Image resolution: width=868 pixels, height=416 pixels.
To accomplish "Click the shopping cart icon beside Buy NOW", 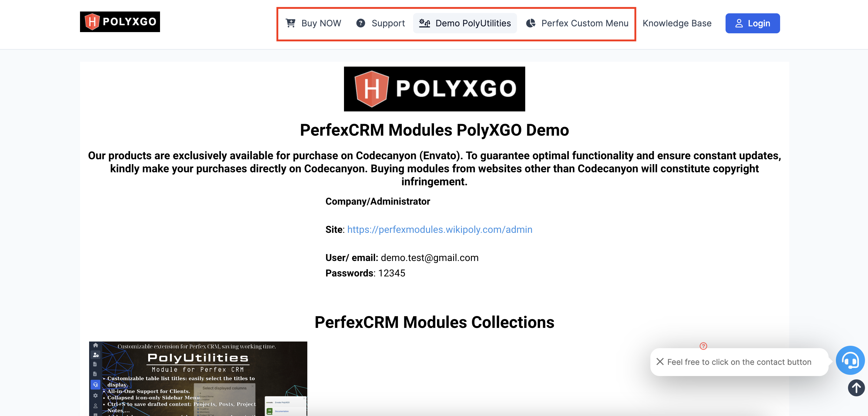I will tap(290, 23).
